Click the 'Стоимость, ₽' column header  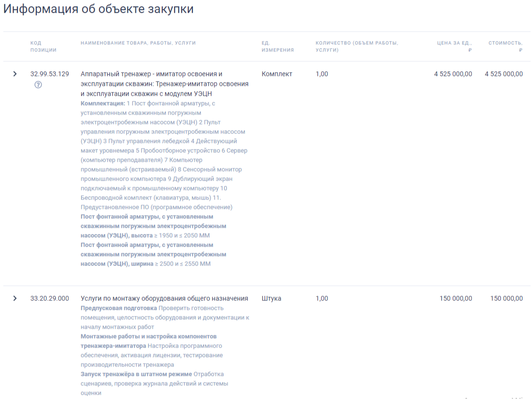click(506, 47)
